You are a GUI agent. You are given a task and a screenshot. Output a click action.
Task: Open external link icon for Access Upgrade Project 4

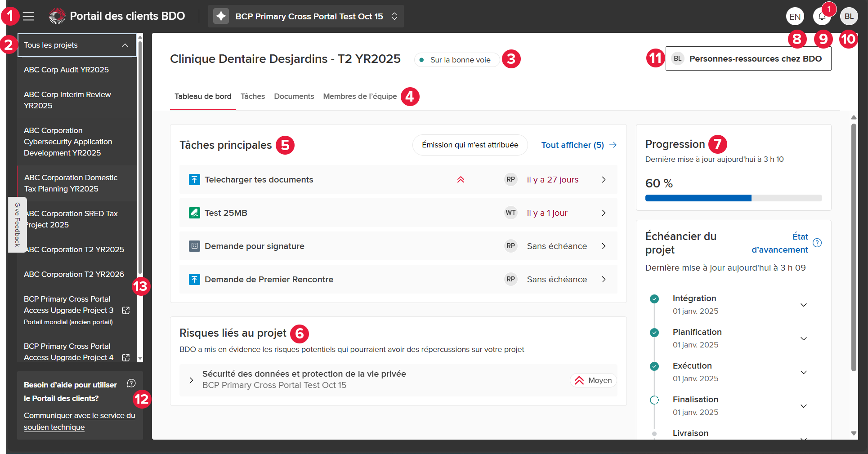click(x=126, y=357)
